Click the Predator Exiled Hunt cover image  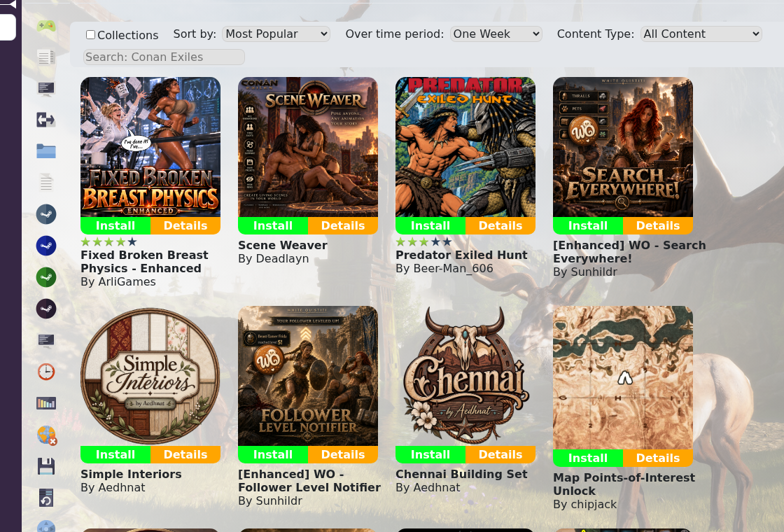(465, 147)
